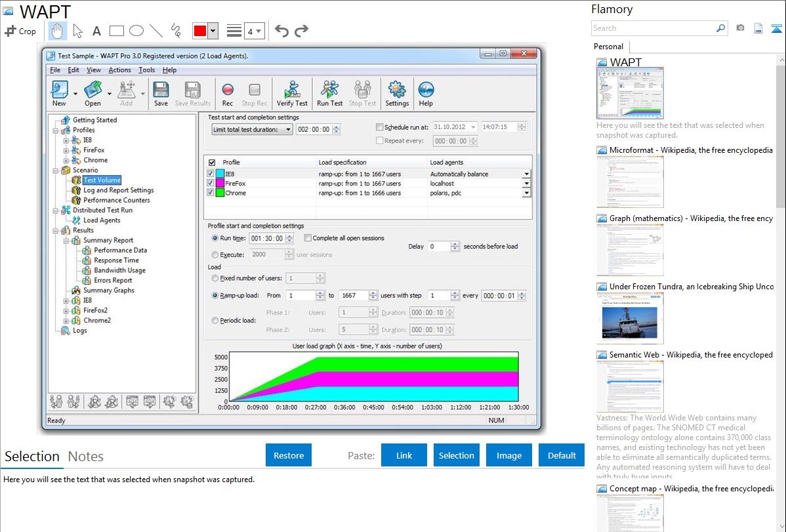Image resolution: width=786 pixels, height=532 pixels.
Task: Click the red annotation color swatch
Action: point(200,31)
